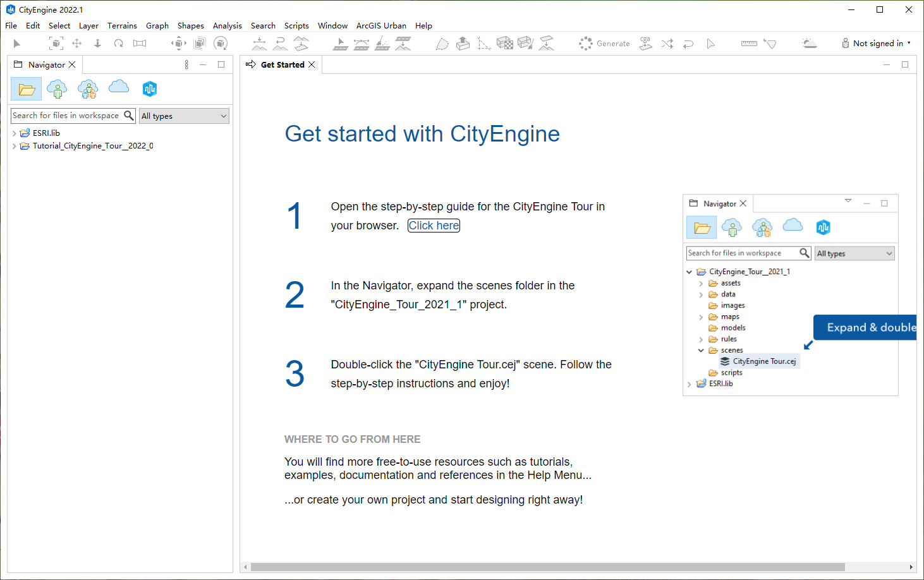
Task: Expand the ESRI.lib project tree
Action: pos(14,133)
